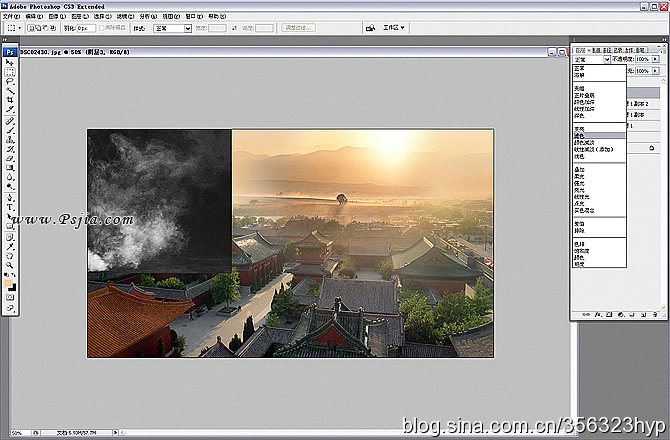Screen dimensions: 670x440
Task: Open the status bar info arrow menu
Action: (x=115, y=433)
